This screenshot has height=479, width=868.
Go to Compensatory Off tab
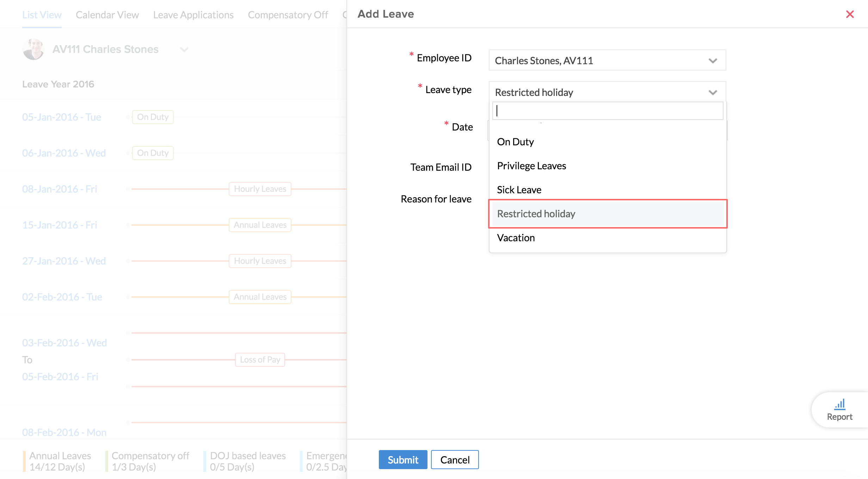coord(288,15)
